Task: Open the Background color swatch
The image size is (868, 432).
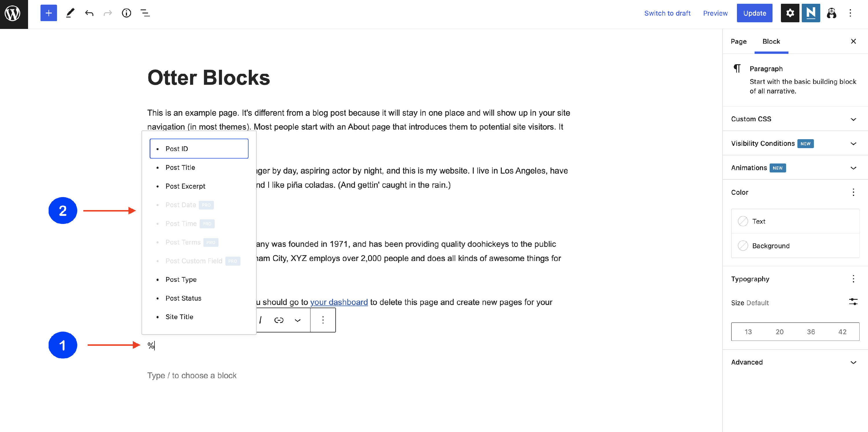Action: click(770, 246)
